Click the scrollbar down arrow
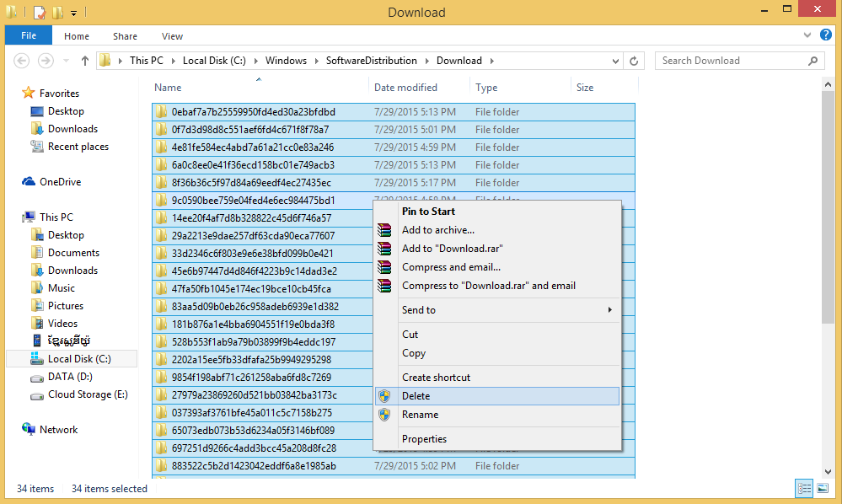The width and height of the screenshot is (842, 504). click(x=828, y=472)
